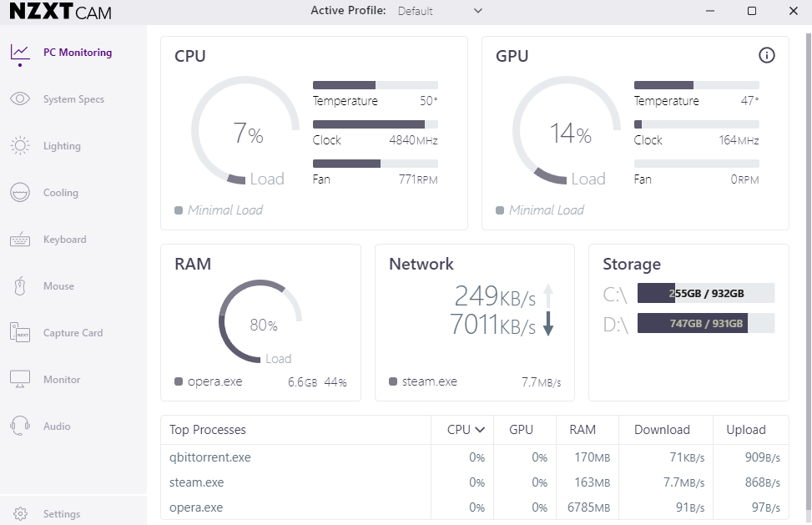This screenshot has height=525, width=812.
Task: Click the 164MHz GPU clock value
Action: pyautogui.click(x=739, y=140)
